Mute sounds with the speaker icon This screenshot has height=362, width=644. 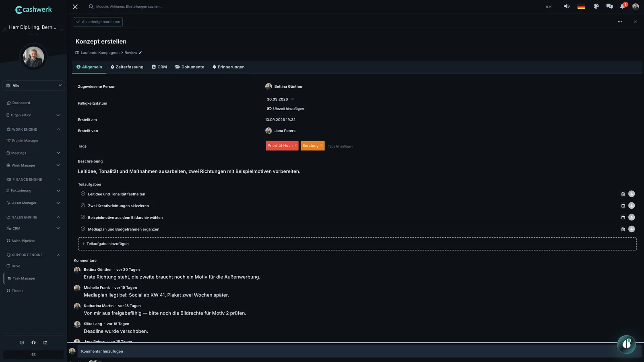tap(567, 6)
